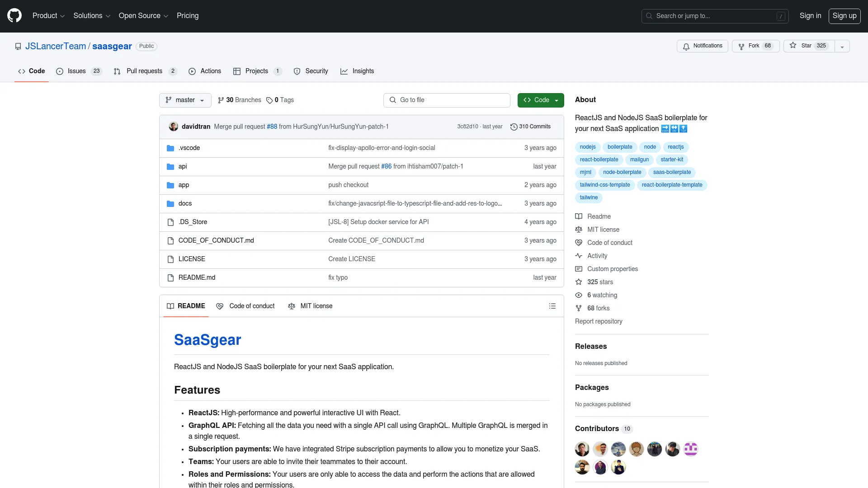The width and height of the screenshot is (868, 488).
Task: Star the saasgear repository
Action: [x=809, y=46]
